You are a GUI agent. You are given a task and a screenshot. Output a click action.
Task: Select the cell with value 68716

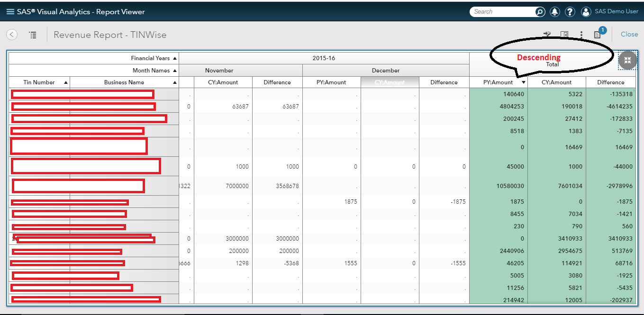[x=611, y=263]
